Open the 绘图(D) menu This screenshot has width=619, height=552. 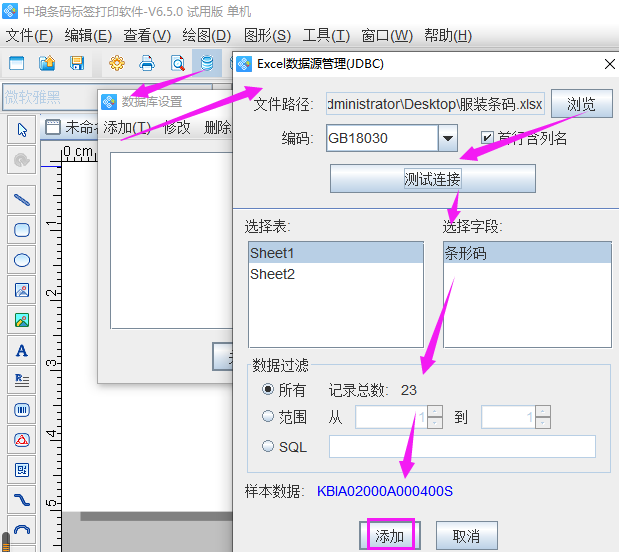207,36
